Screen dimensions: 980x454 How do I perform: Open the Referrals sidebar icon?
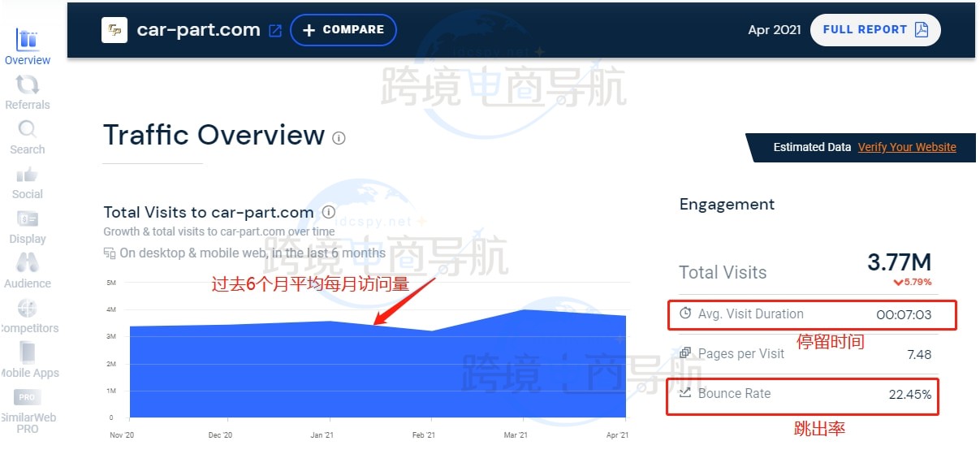point(27,84)
